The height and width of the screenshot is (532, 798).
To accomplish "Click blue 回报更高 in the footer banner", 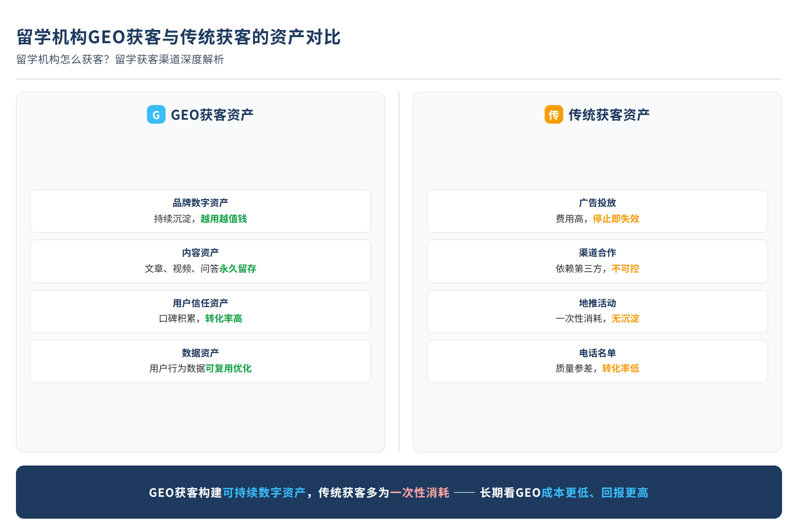I will click(625, 493).
